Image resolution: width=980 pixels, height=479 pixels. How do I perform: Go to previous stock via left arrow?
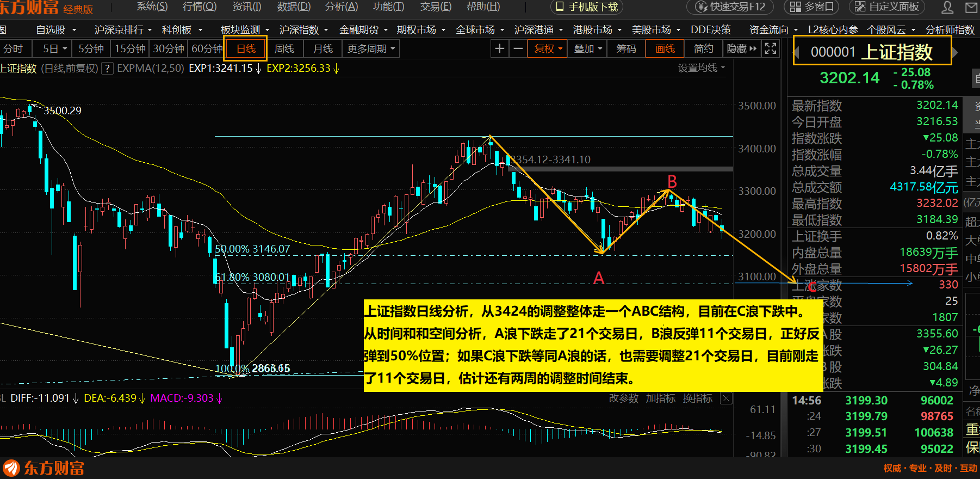(797, 53)
